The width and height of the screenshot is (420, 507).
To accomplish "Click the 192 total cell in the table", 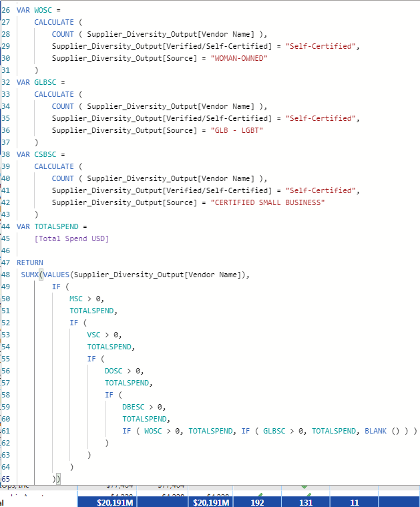I will pyautogui.click(x=257, y=502).
